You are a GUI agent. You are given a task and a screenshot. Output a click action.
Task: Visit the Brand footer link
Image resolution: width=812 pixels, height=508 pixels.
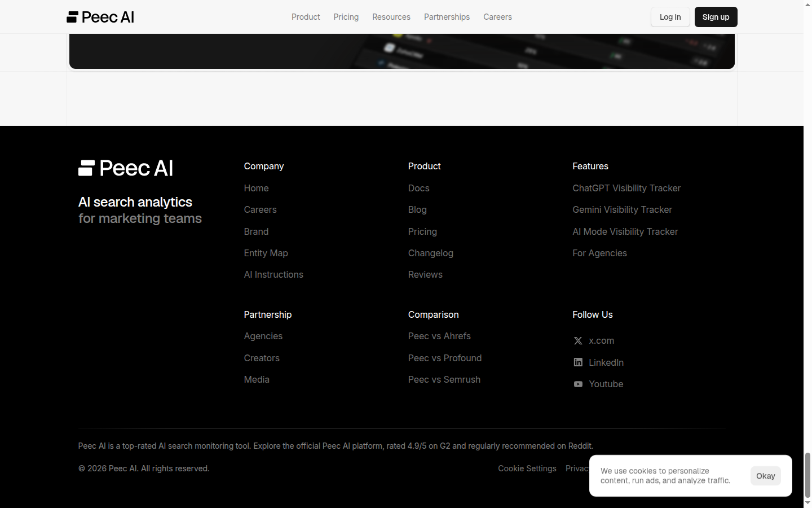coord(257,231)
